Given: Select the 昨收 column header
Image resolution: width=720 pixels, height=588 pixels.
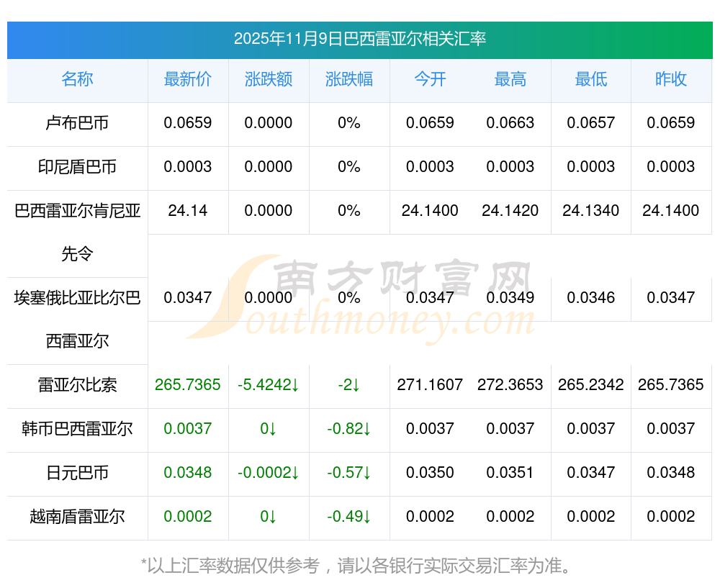Looking at the screenshot, I should tap(671, 79).
